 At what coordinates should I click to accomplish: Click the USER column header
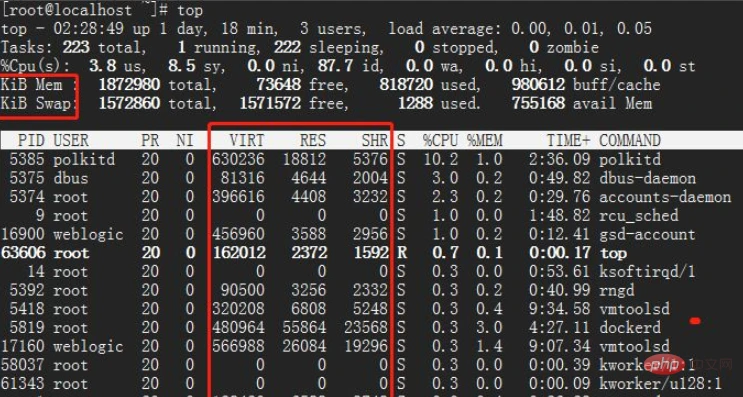tap(71, 140)
